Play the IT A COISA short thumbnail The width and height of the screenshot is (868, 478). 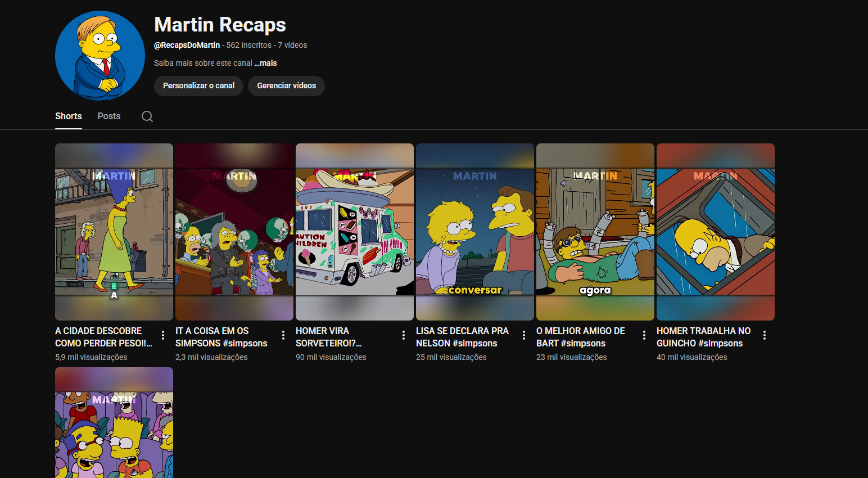pos(234,232)
